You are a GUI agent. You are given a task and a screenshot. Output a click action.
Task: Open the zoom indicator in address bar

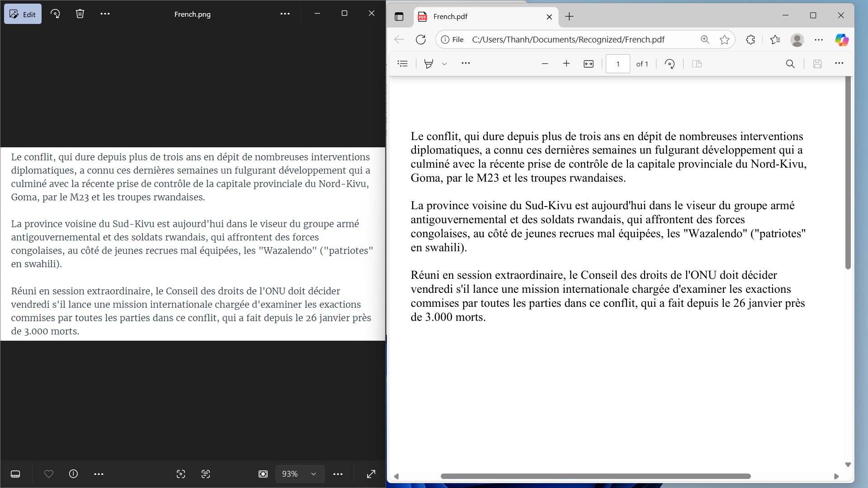[x=705, y=40]
